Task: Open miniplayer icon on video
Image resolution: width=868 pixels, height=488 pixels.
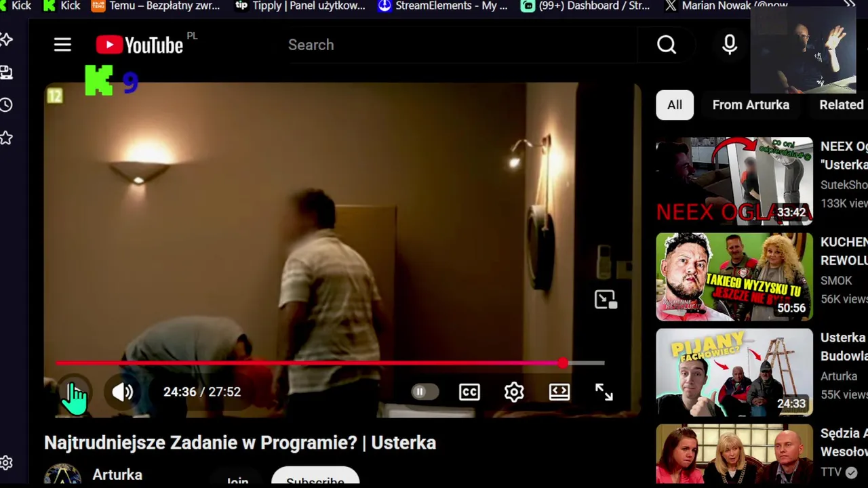Action: click(606, 300)
